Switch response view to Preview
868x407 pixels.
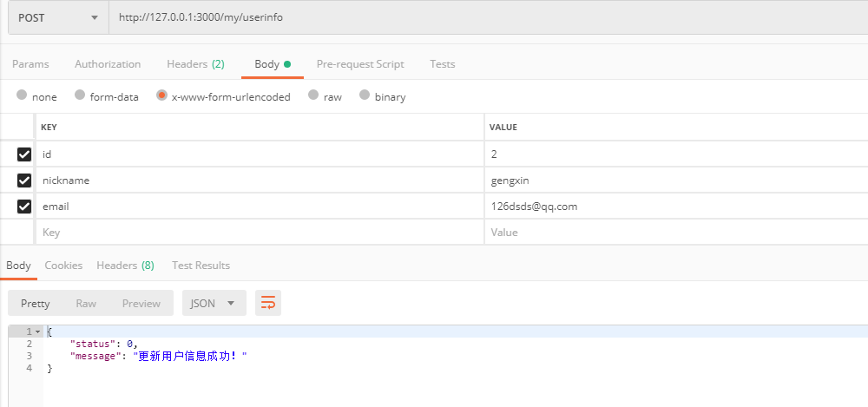(x=141, y=304)
